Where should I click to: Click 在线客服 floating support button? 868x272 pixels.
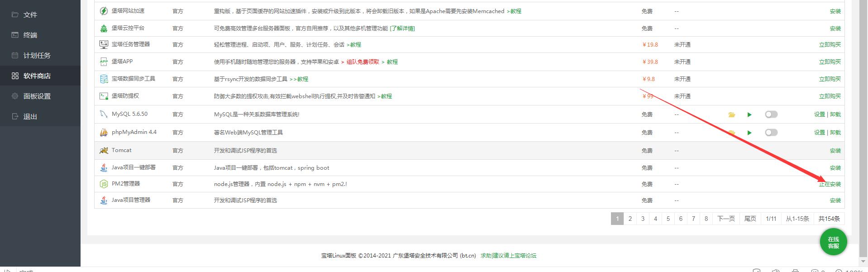click(833, 242)
